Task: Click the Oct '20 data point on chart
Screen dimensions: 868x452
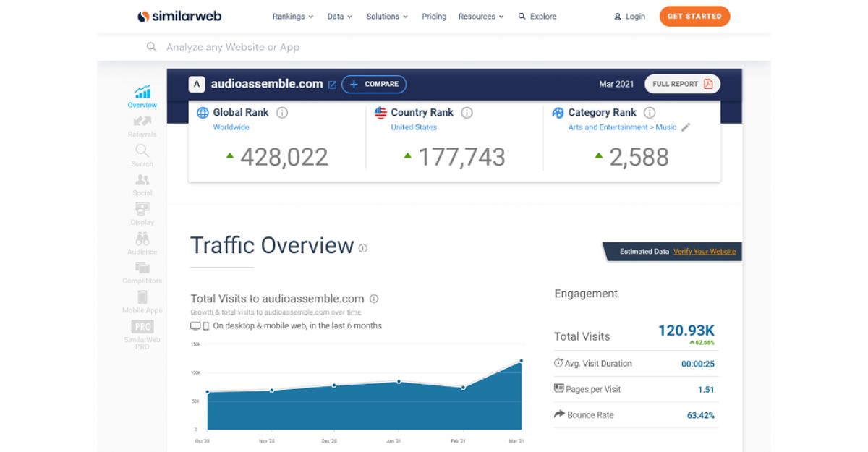Action: 208,392
